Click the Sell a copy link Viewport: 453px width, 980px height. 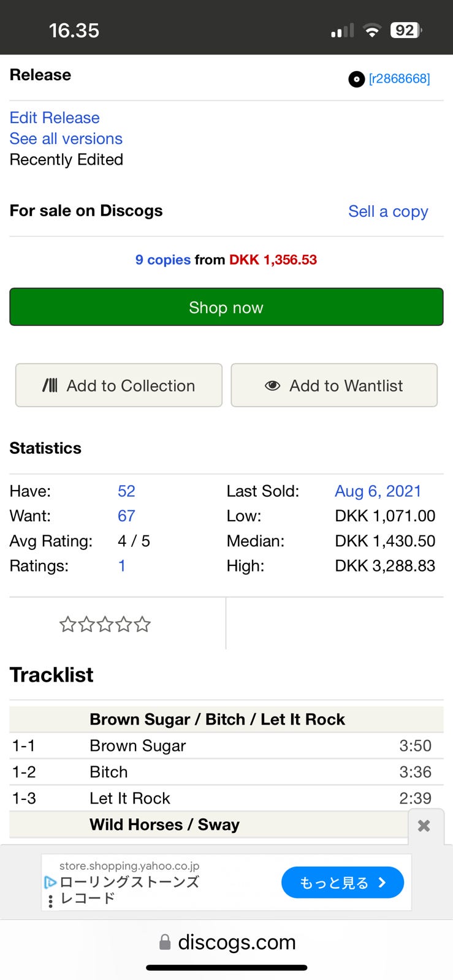(388, 211)
